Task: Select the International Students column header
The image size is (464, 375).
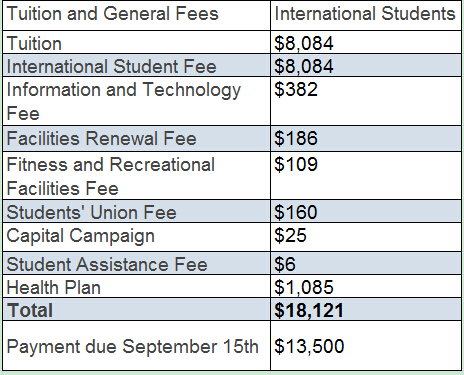Action: 365,14
